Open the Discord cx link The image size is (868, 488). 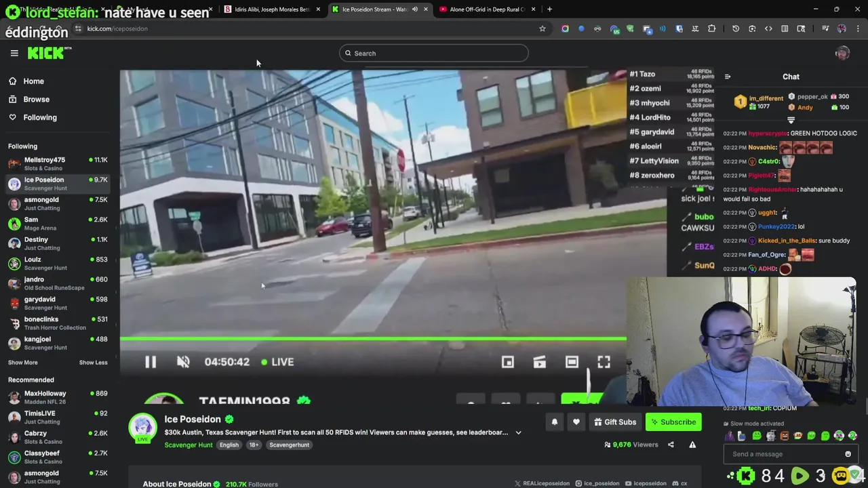coord(680,483)
